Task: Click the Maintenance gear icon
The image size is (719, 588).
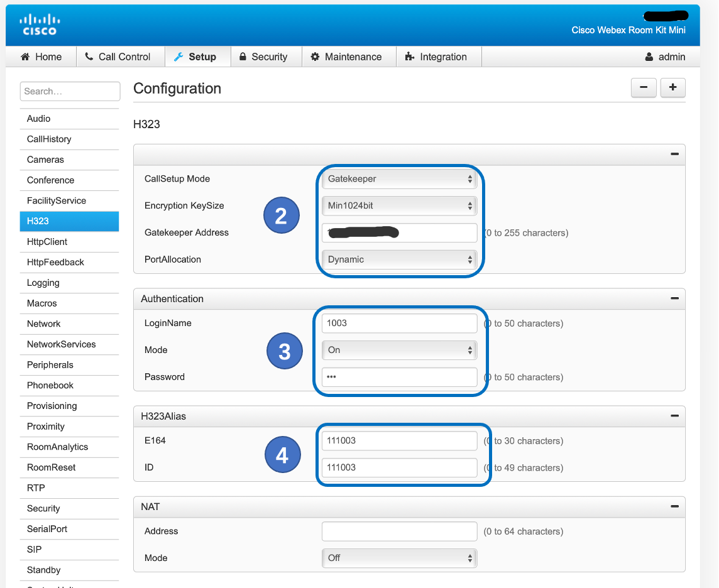Action: (x=315, y=57)
